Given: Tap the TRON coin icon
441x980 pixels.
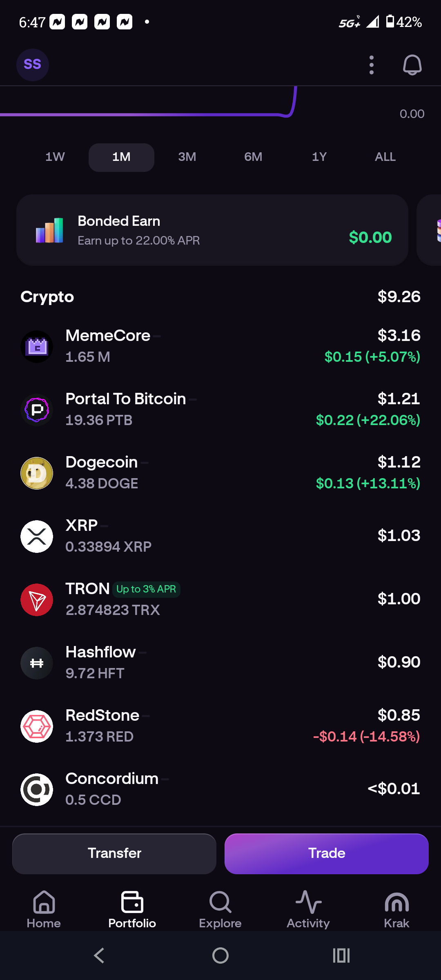Looking at the screenshot, I should [37, 600].
